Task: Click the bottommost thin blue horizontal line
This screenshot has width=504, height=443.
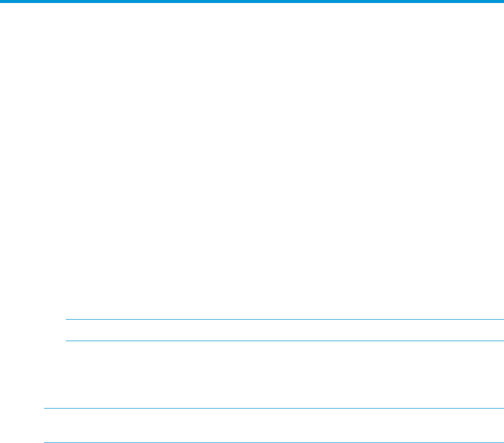Action: point(274,443)
